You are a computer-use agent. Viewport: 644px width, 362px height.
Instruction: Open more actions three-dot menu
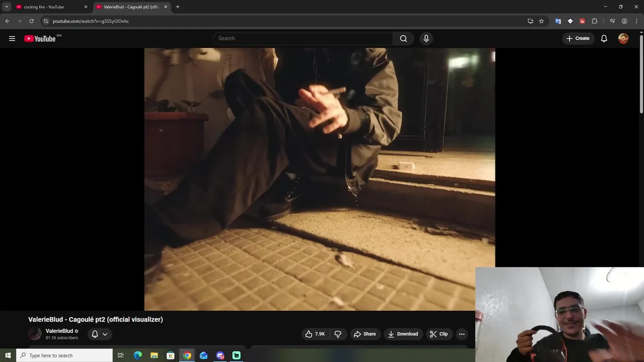click(x=461, y=334)
